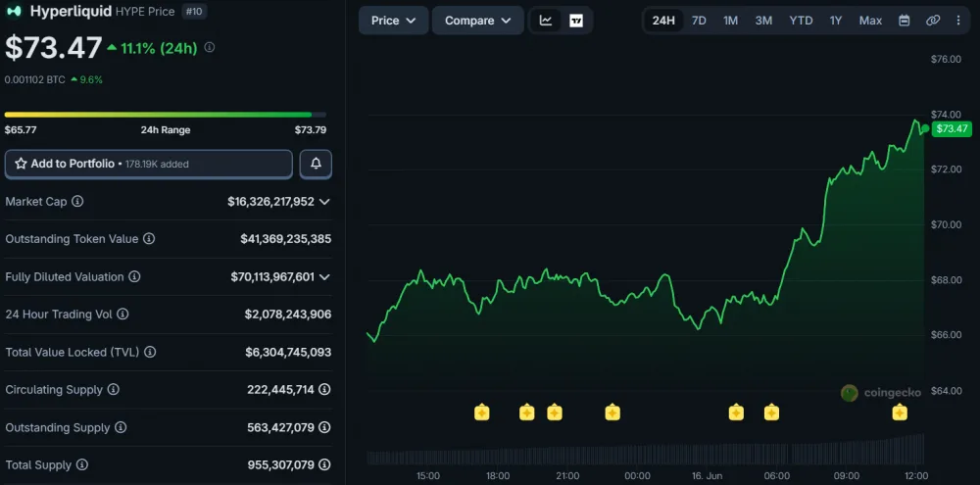Open 24 Hour Trading Vol info icon
Screen dimensions: 980x485
coord(122,314)
